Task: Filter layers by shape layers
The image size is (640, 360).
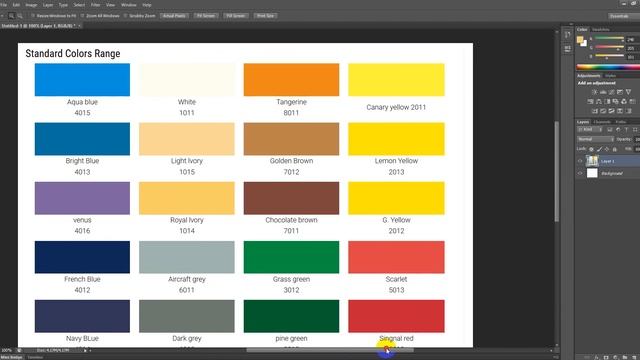Action: point(635,130)
